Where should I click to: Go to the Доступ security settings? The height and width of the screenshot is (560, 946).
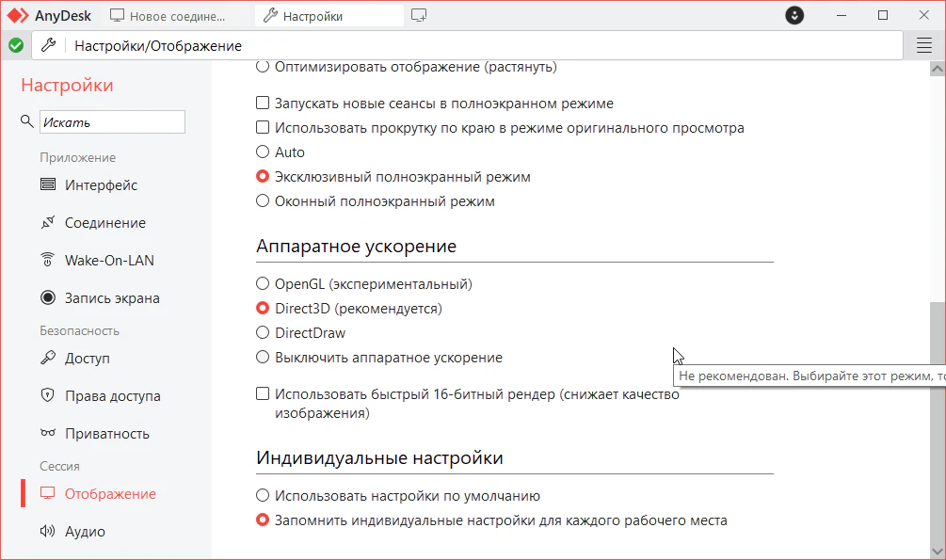[87, 359]
